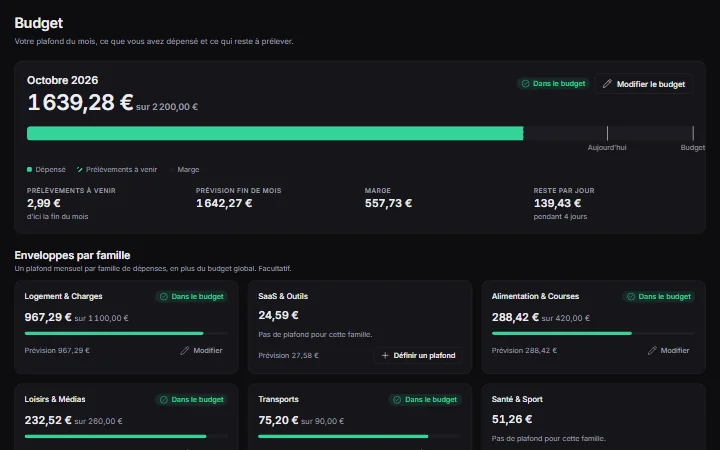The height and width of the screenshot is (450, 720).
Task: Click the 1 639,28 € spent amount
Action: click(x=80, y=102)
